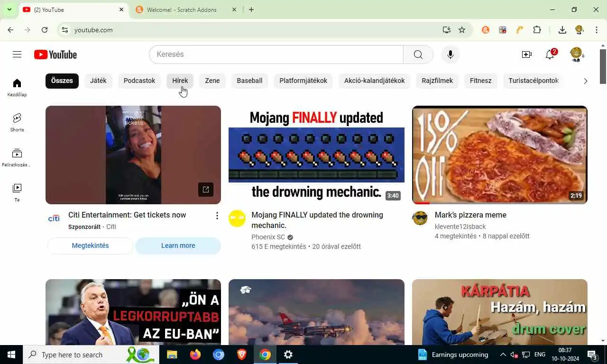Open the ad options three-dot menu
Image resolution: width=607 pixels, height=364 pixels.
tap(217, 216)
